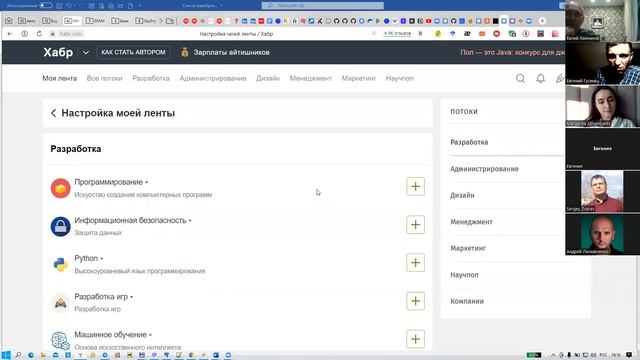Open the Машинное обучение brain icon
The image size is (640, 360).
point(60,340)
